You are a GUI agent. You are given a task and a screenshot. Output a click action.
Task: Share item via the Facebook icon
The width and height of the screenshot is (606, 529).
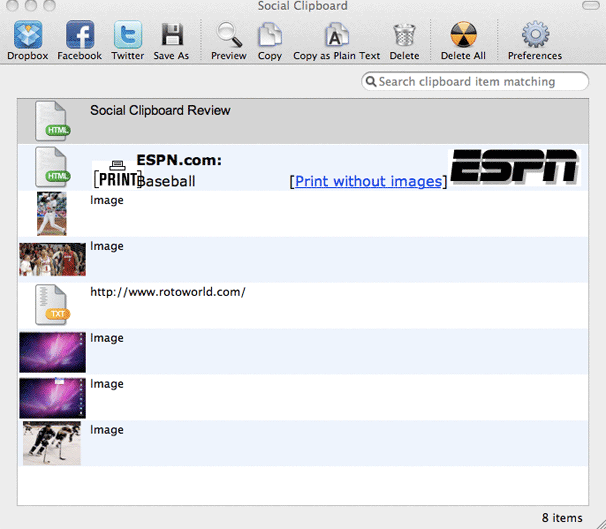[x=80, y=35]
